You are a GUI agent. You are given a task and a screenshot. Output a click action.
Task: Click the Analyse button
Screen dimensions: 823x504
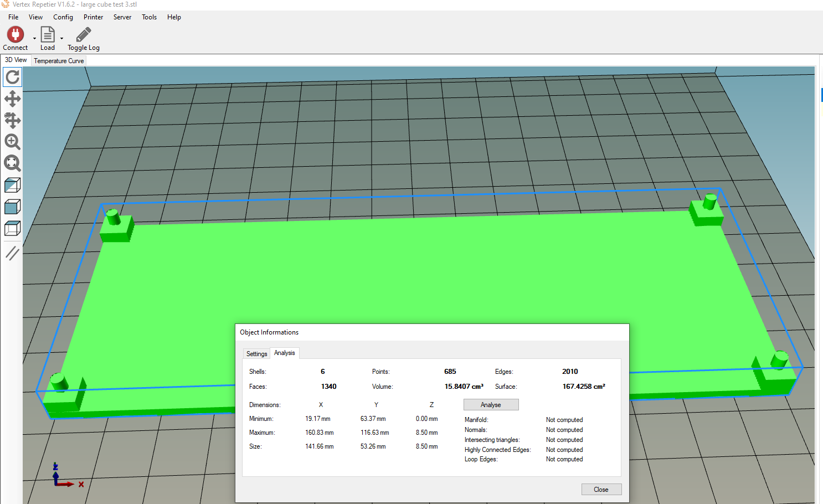coord(491,405)
